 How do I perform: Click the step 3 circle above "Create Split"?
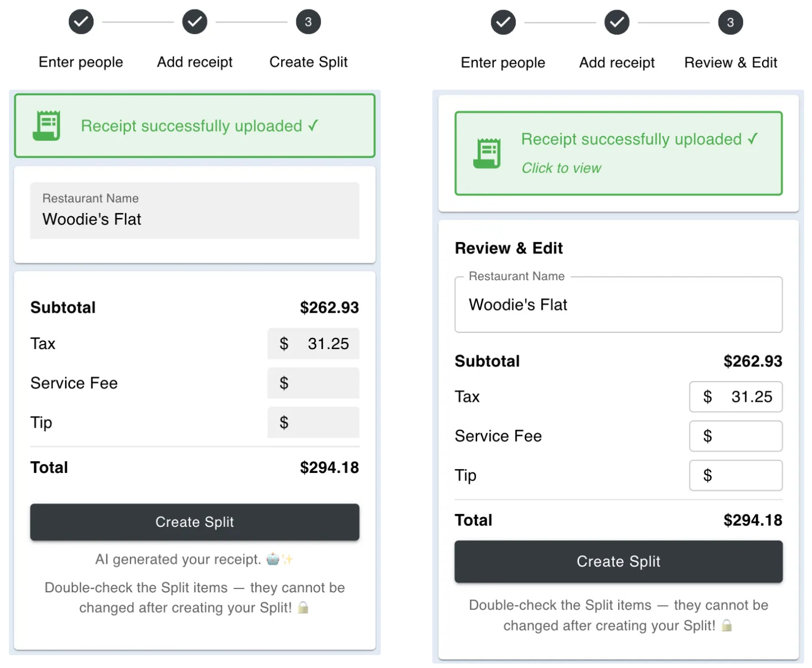[308, 22]
